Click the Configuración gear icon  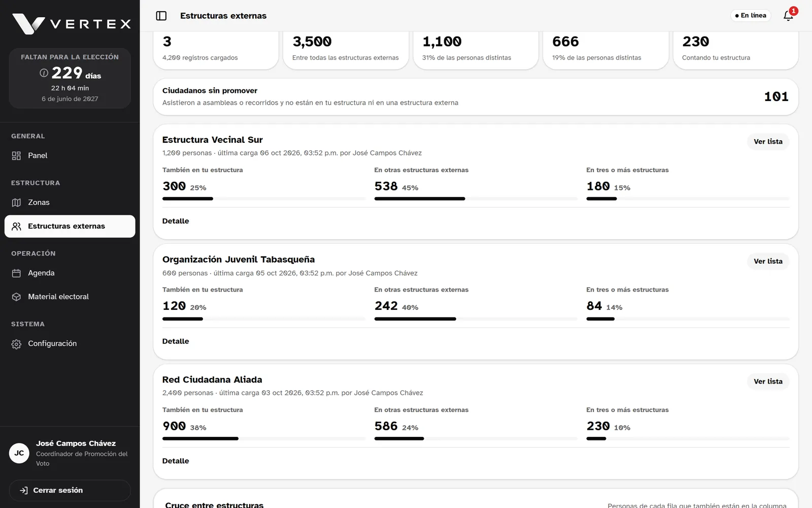coord(16,344)
